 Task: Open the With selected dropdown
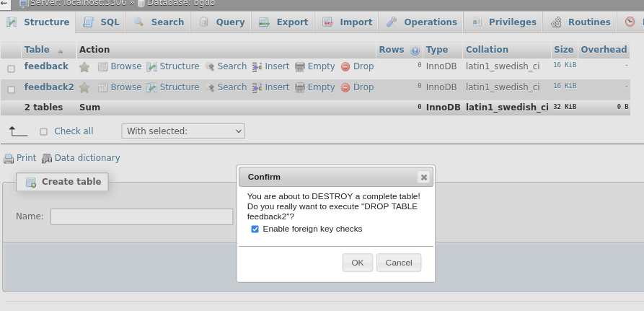point(183,131)
